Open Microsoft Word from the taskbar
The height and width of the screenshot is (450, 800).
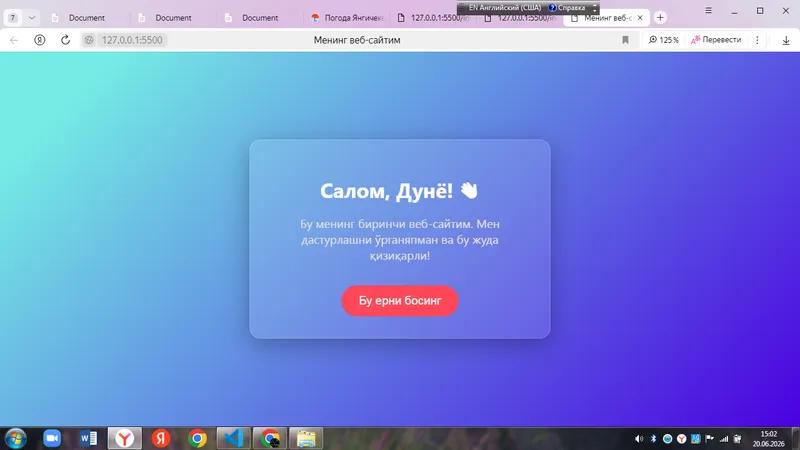click(x=88, y=438)
